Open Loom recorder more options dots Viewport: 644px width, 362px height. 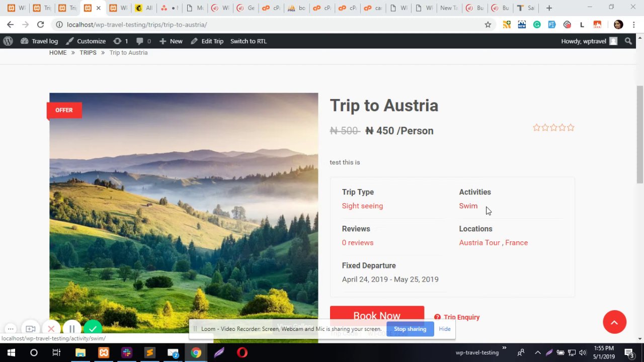(10, 329)
